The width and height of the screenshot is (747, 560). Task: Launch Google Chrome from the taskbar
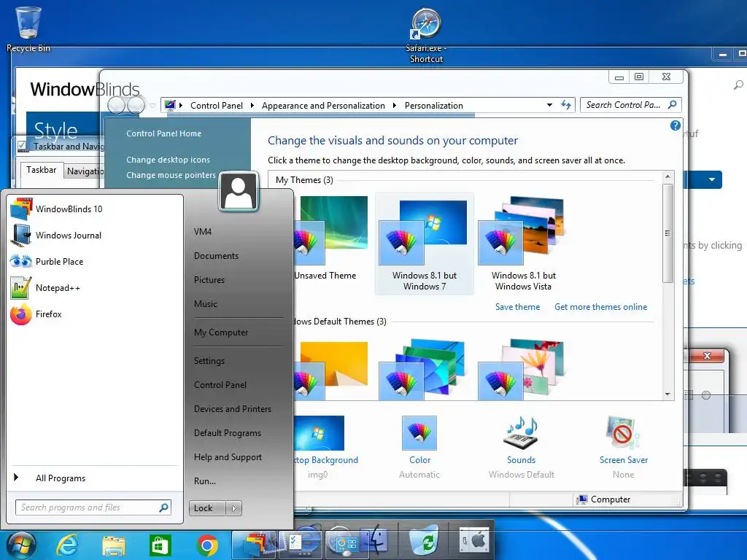tap(206, 545)
